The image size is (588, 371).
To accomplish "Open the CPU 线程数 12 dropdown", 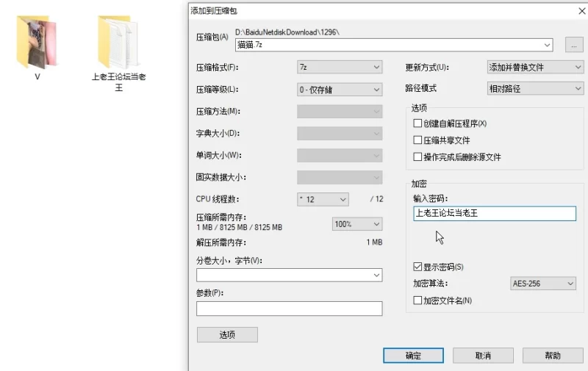I will click(x=323, y=199).
